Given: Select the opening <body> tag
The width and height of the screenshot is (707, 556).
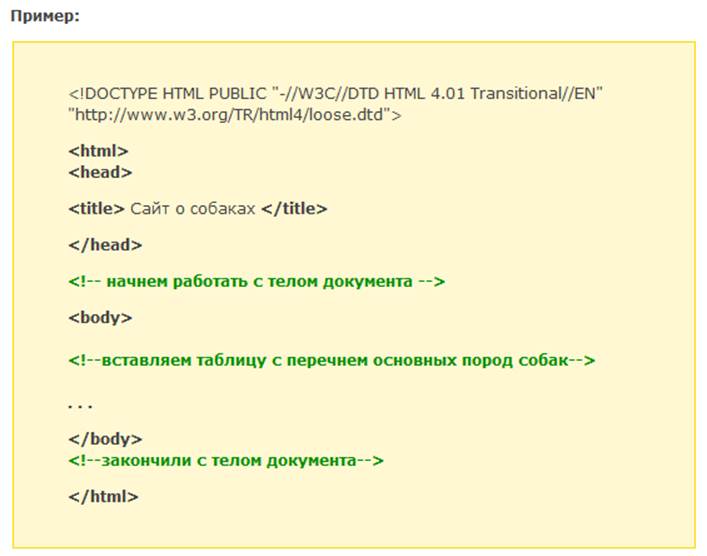Looking at the screenshot, I should pos(100,317).
